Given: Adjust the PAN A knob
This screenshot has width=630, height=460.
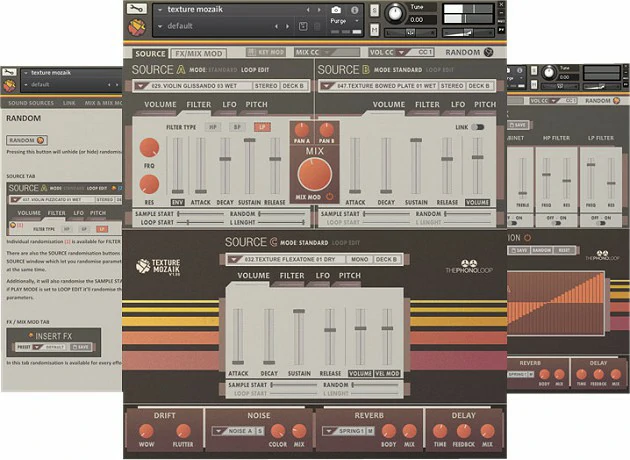Looking at the screenshot, I should (x=302, y=130).
